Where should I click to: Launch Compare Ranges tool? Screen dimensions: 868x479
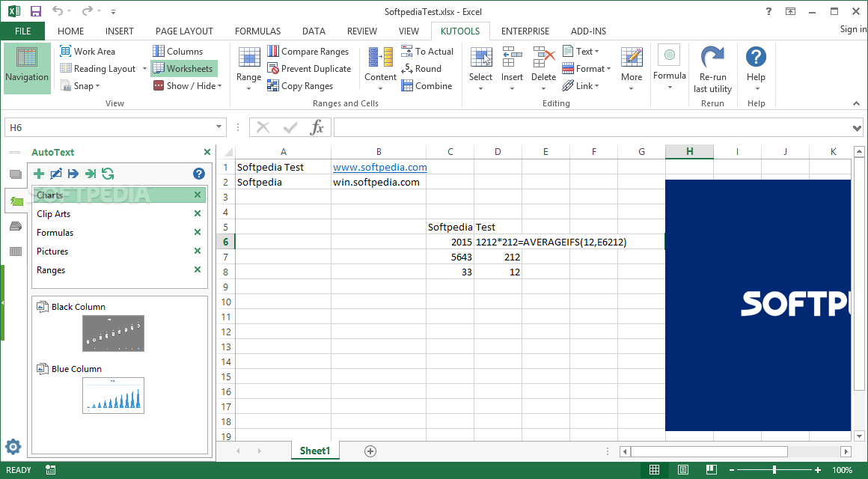(x=308, y=52)
